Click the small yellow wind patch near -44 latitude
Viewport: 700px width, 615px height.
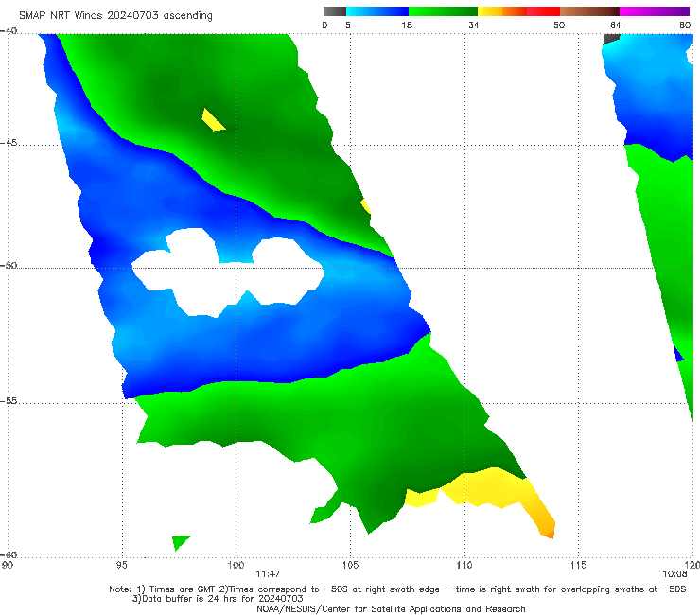tap(212, 120)
